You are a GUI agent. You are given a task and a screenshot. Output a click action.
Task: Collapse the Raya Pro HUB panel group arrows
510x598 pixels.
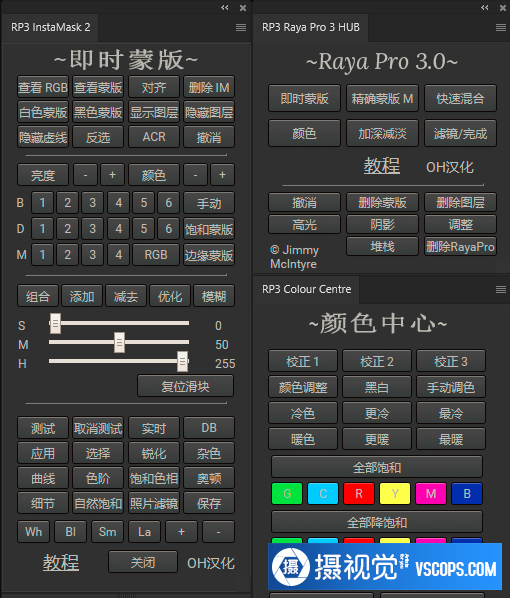point(485,8)
